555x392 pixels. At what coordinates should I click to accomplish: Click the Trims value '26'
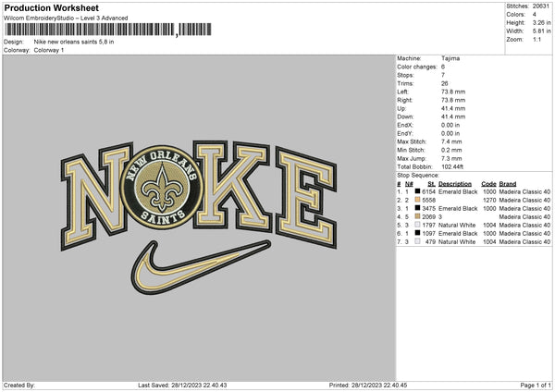[x=445, y=83]
